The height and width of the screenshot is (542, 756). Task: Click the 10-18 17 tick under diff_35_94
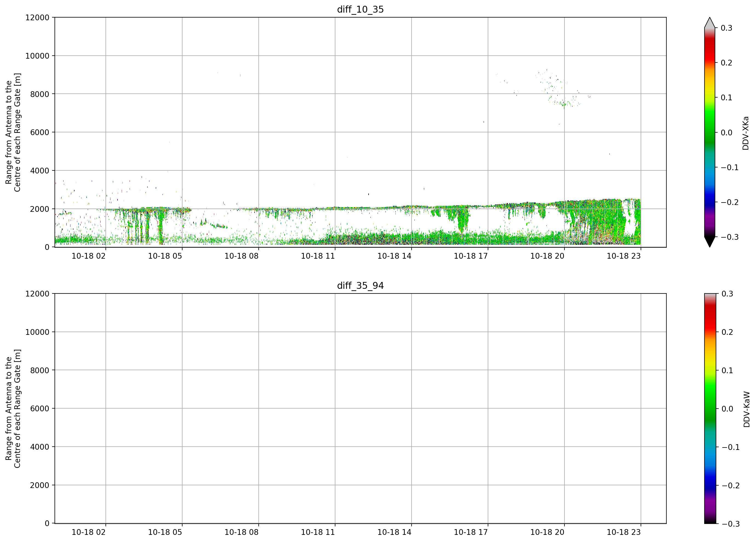pyautogui.click(x=471, y=532)
